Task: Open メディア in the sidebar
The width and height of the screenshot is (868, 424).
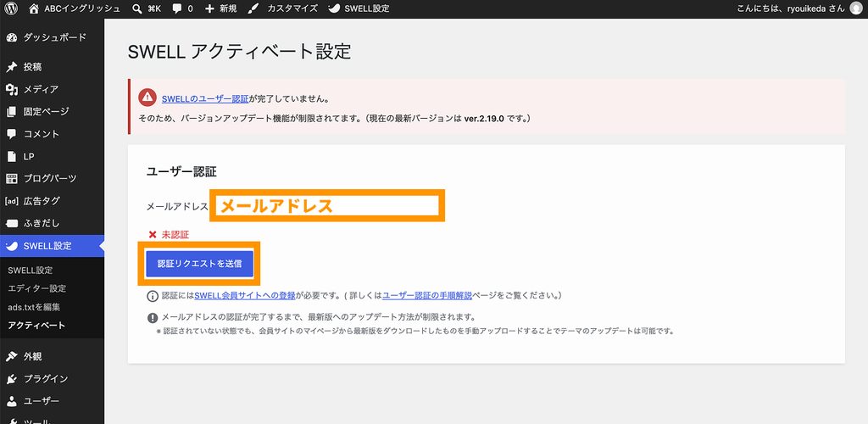Action: tap(52, 89)
